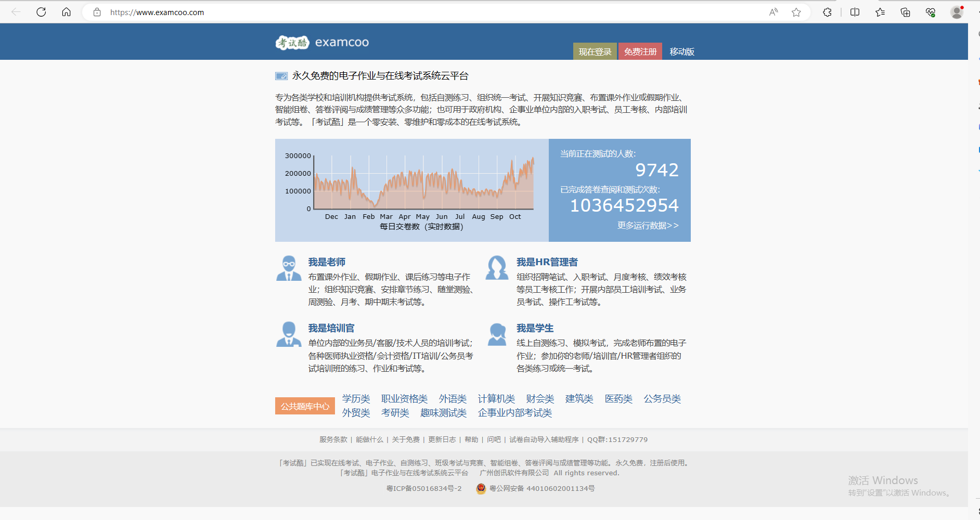The image size is (980, 520).
Task: Click the student avatar icon
Action: (x=497, y=334)
